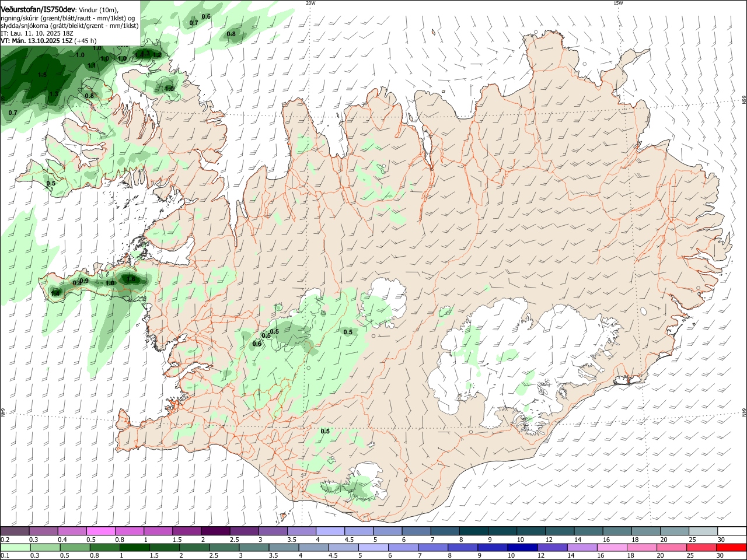Pick lower scale swatch between 3 and 3.5
747x560 pixels.
click(x=254, y=547)
